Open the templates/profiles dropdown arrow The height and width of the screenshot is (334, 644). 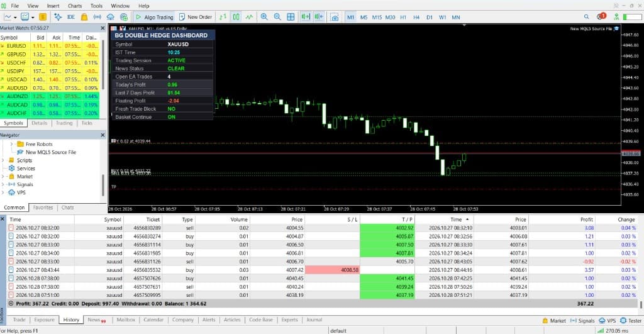33,17
